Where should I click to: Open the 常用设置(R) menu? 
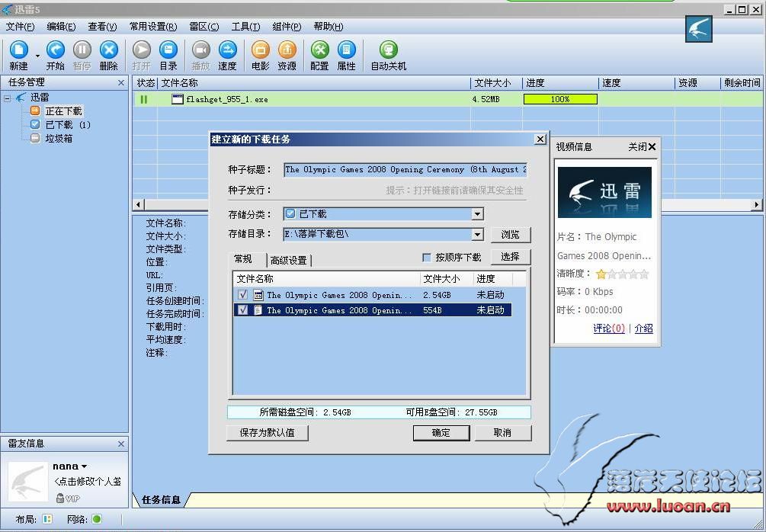click(x=153, y=27)
